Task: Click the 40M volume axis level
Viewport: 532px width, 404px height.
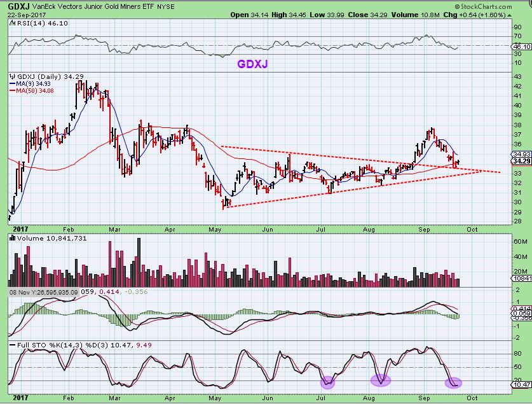Action: (x=521, y=256)
